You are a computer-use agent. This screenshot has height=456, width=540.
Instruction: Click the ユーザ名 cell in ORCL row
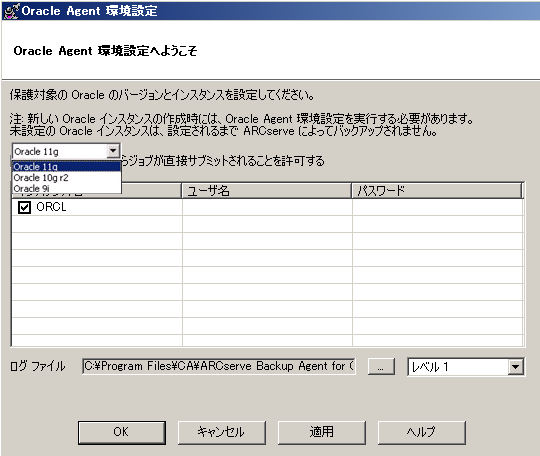click(x=267, y=207)
